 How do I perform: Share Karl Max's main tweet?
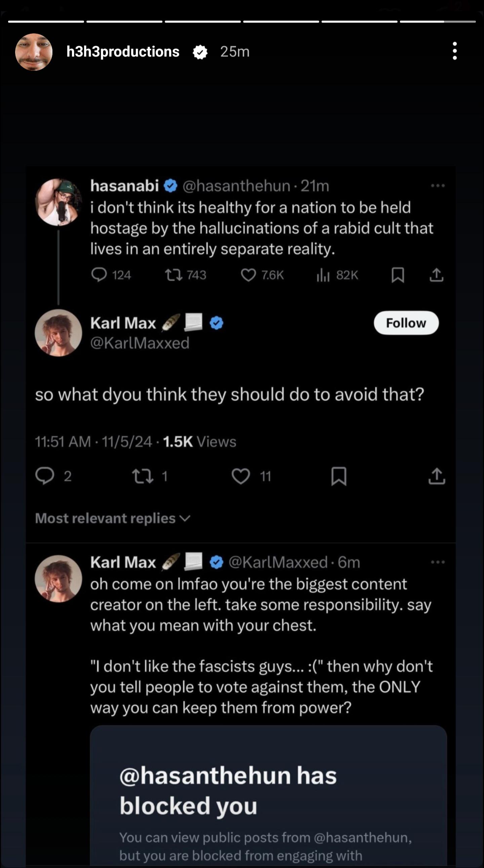tap(437, 476)
